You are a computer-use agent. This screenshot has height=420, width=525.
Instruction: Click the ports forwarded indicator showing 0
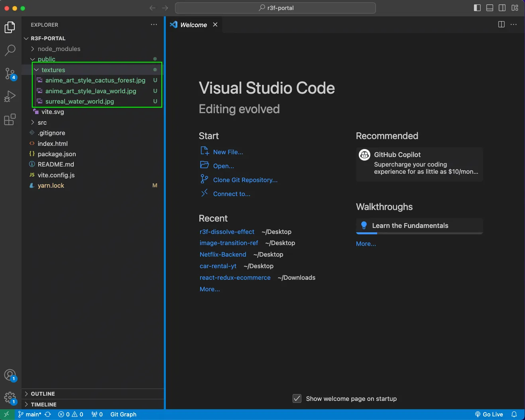[97, 414]
